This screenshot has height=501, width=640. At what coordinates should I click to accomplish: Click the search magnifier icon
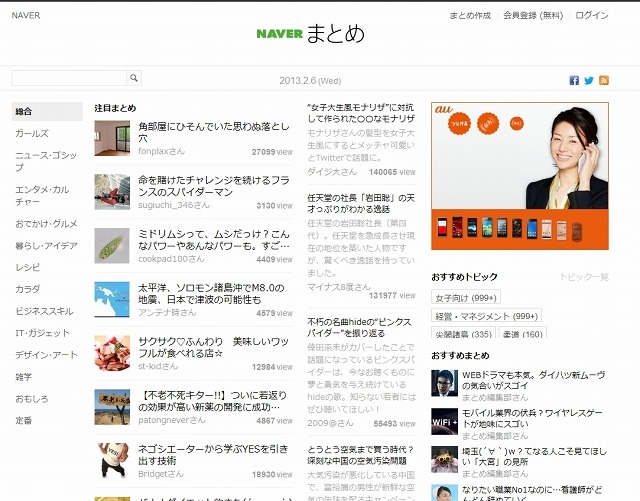pyautogui.click(x=134, y=78)
